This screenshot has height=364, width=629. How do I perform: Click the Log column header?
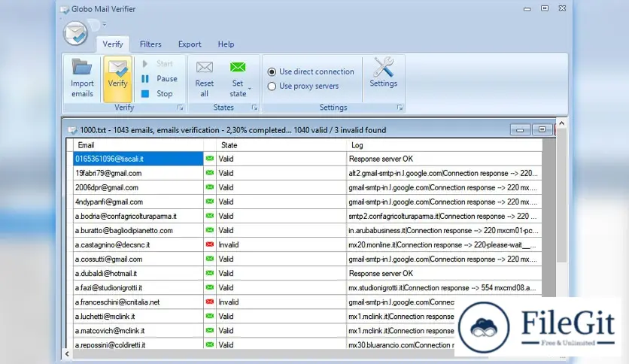(445, 145)
